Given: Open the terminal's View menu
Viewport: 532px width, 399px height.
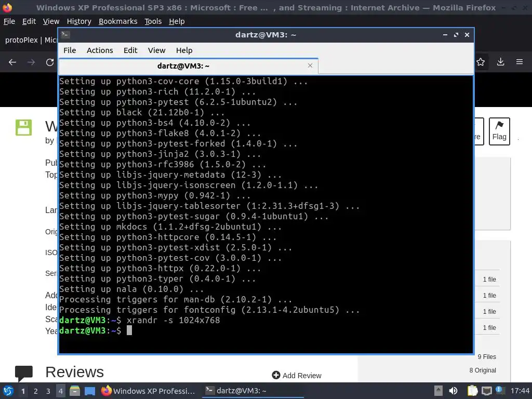Looking at the screenshot, I should [156, 50].
